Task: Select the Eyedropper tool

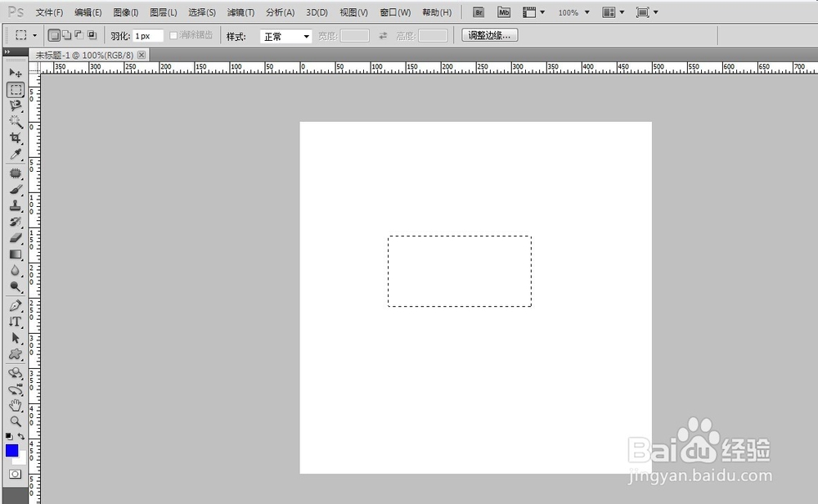Action: click(16, 155)
